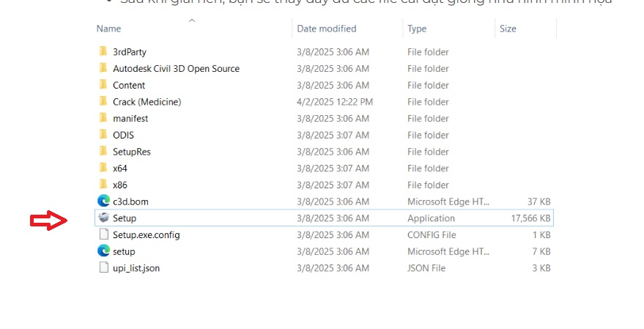Click the SetupRes folder icon
Viewport: 644px width, 329px height.
pyautogui.click(x=103, y=151)
